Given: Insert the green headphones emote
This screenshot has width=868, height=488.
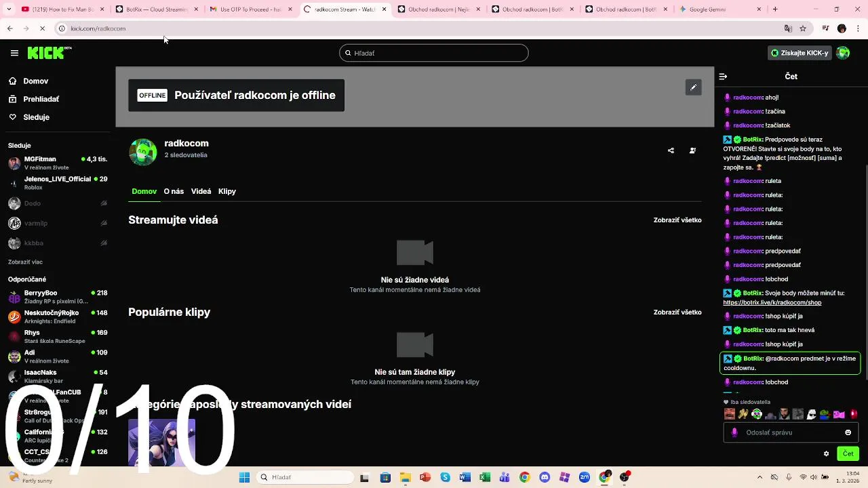Looking at the screenshot, I should [757, 414].
